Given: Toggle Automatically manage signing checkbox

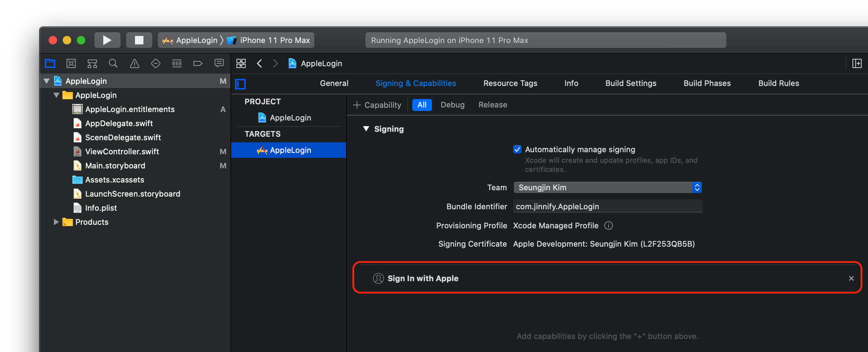Looking at the screenshot, I should tap(517, 149).
